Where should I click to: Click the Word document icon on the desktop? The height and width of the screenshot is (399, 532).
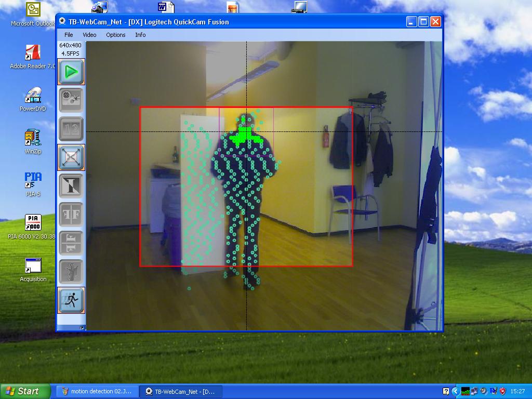click(x=166, y=7)
